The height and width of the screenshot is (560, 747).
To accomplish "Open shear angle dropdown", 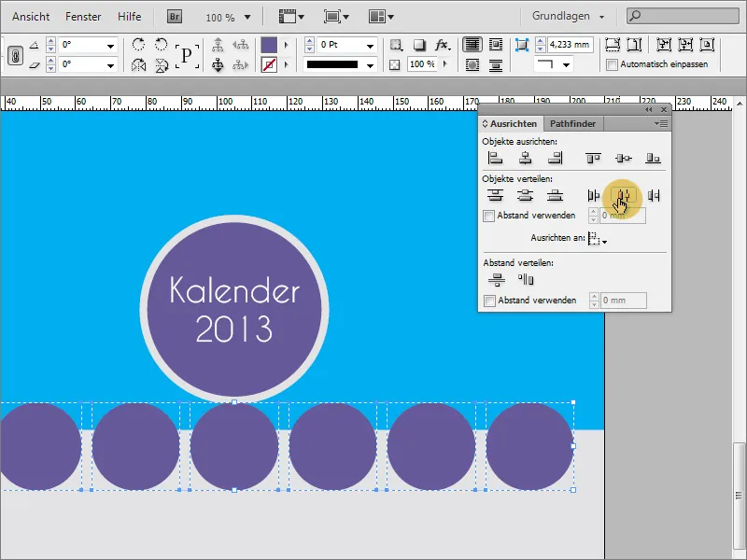I will 110,65.
